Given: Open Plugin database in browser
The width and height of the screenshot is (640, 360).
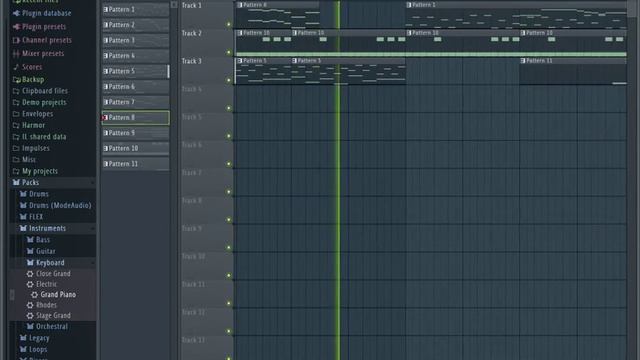Looking at the screenshot, I should tap(46, 13).
